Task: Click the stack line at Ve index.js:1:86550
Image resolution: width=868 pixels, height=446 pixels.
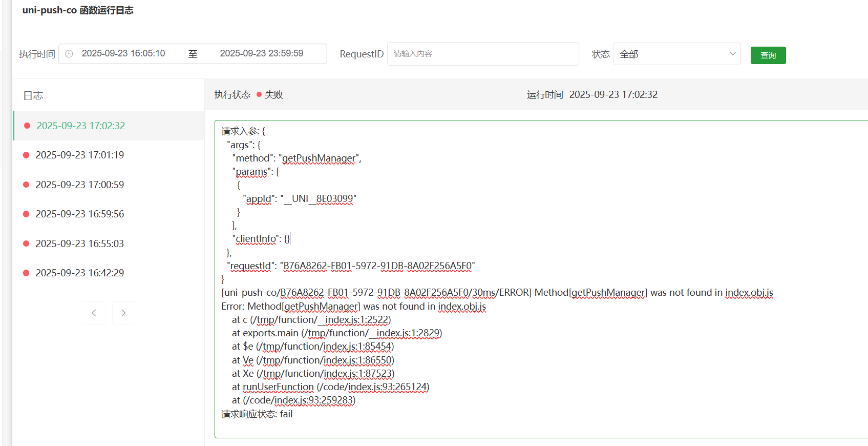Action: [313, 360]
